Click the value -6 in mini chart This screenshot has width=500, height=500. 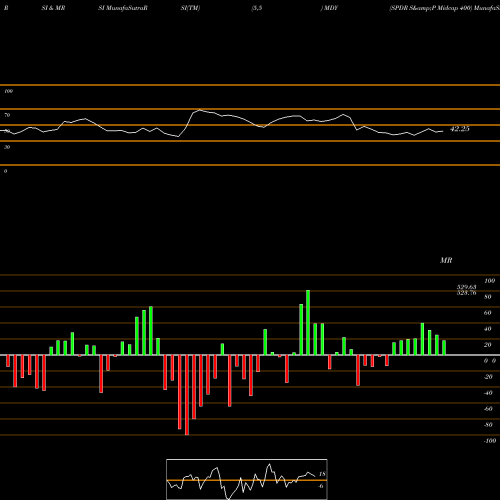pyautogui.click(x=321, y=486)
